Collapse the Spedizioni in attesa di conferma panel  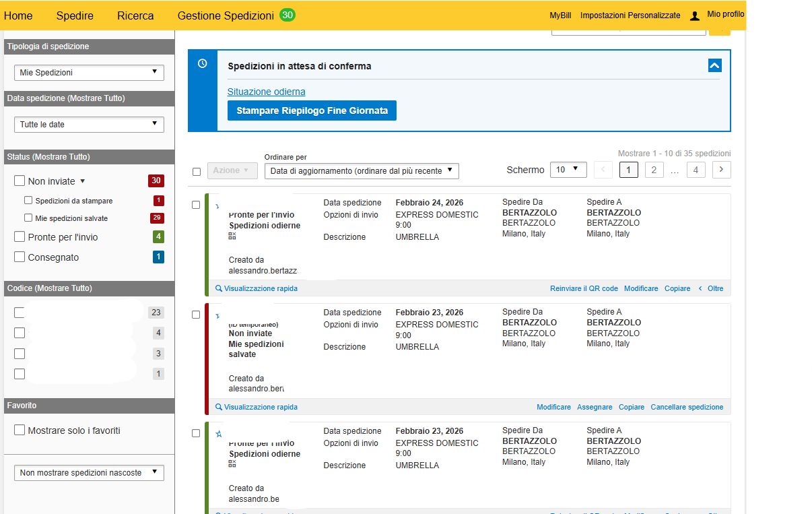pyautogui.click(x=715, y=65)
